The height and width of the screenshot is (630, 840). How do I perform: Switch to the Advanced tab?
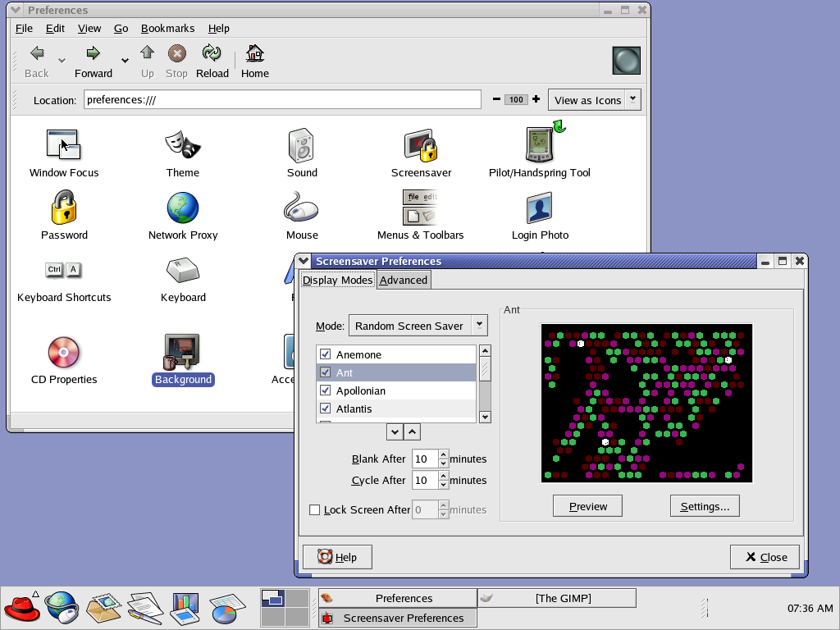click(404, 281)
